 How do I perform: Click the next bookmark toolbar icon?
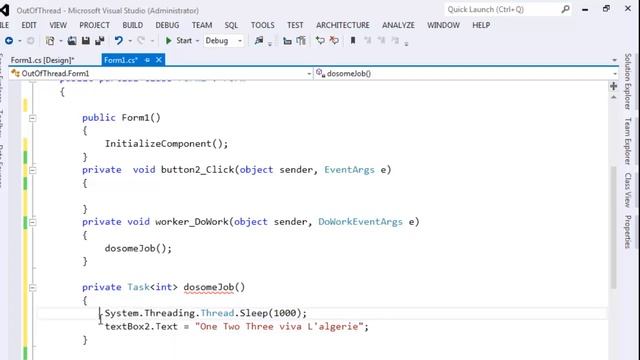click(x=381, y=40)
